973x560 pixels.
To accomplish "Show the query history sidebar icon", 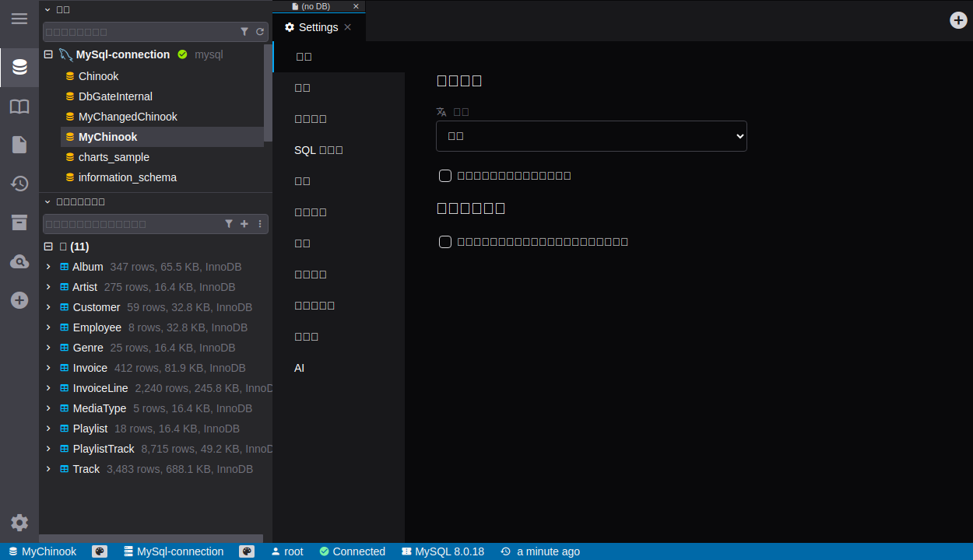I will 19,184.
